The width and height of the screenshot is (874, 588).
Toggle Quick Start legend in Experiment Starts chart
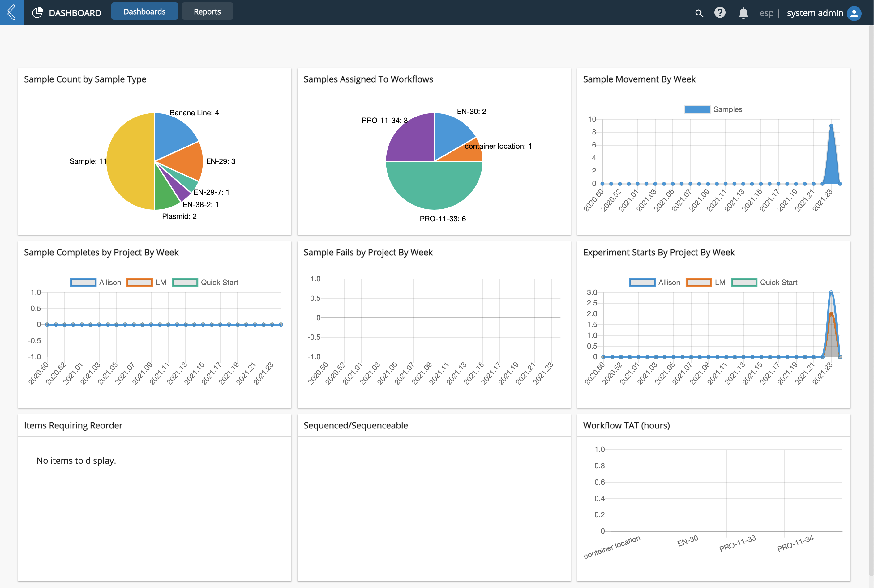[764, 282]
